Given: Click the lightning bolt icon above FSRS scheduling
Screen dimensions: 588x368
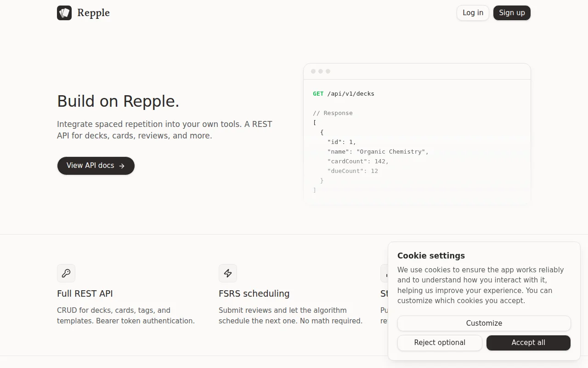Looking at the screenshot, I should coord(228,273).
